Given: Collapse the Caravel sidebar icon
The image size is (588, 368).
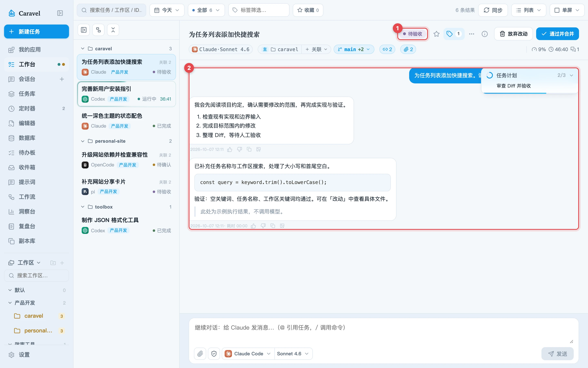Looking at the screenshot, I should 60,13.
